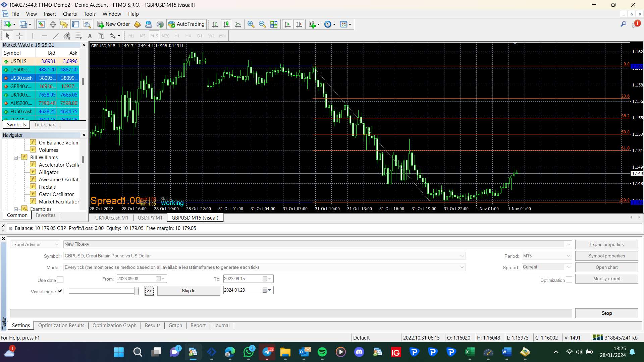
Task: Select the Candlesticks chart icon
Action: coord(226,24)
